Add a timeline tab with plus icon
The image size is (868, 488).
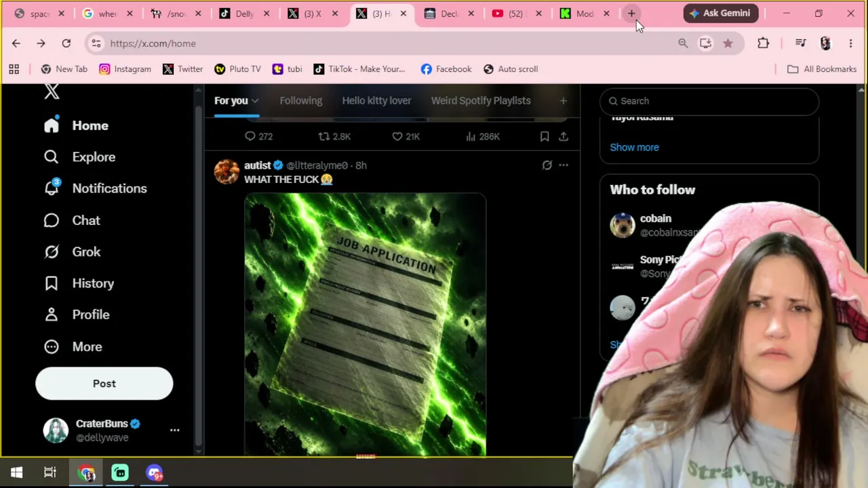(563, 101)
